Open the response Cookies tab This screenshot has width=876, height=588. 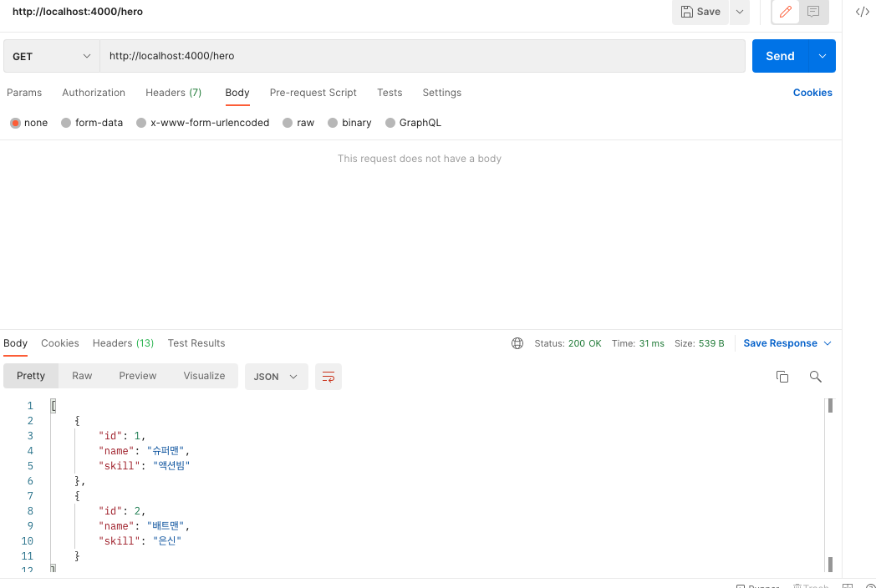click(x=60, y=343)
